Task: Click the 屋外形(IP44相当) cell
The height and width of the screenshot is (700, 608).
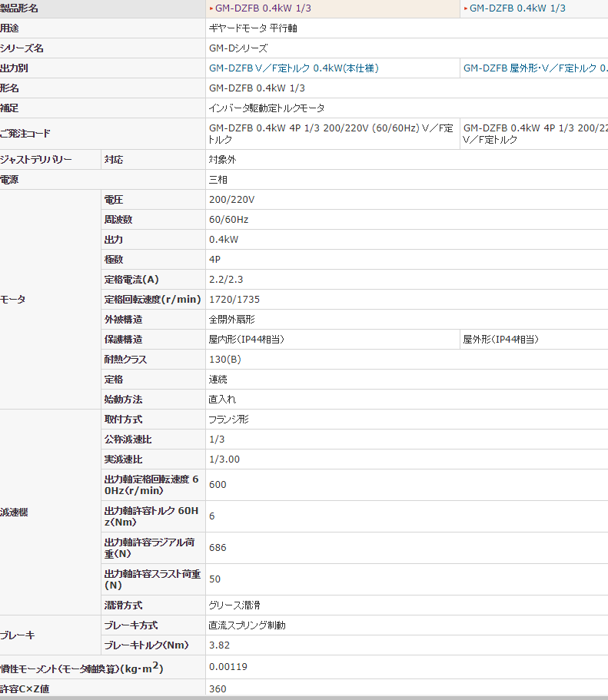Action: 500,340
